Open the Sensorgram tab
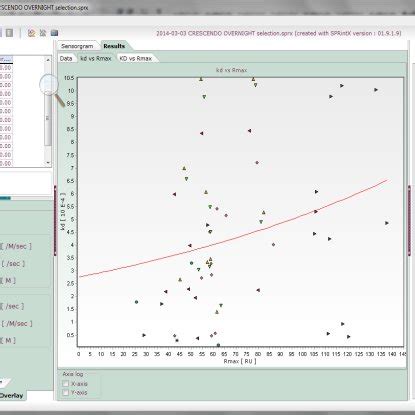The height and width of the screenshot is (415, 415). (77, 46)
